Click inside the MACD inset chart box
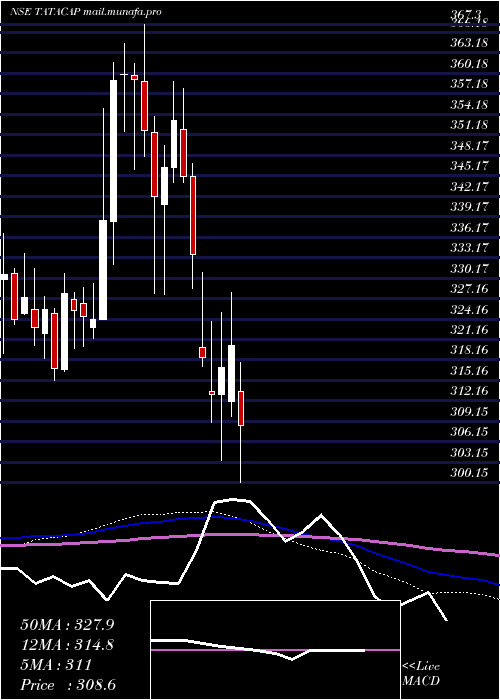 click(x=275, y=650)
